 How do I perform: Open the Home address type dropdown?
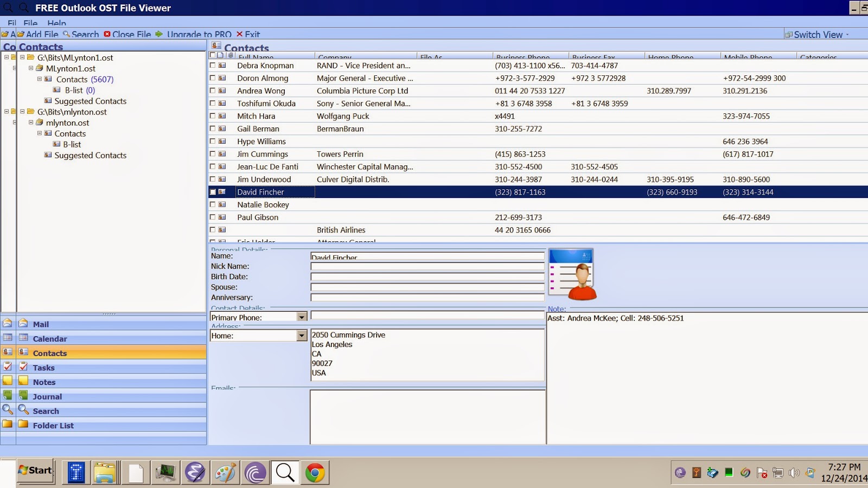(x=302, y=336)
